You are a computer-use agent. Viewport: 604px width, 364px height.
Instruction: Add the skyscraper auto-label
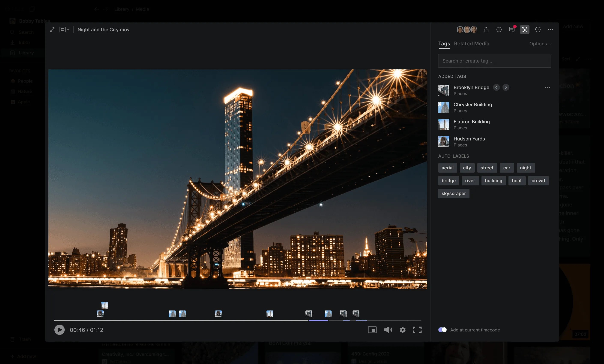453,194
